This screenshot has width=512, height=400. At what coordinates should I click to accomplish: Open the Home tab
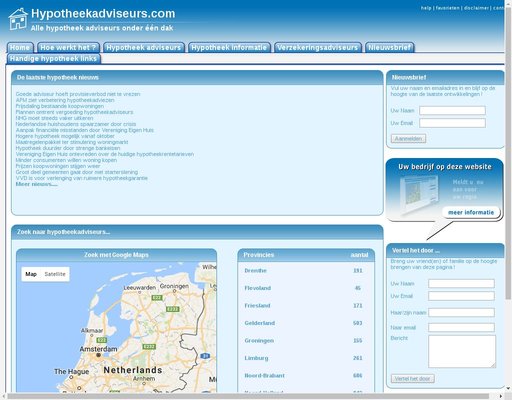(x=20, y=48)
